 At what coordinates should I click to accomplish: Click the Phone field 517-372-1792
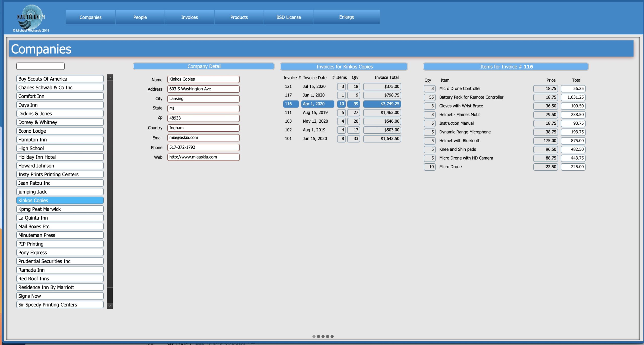tap(203, 147)
